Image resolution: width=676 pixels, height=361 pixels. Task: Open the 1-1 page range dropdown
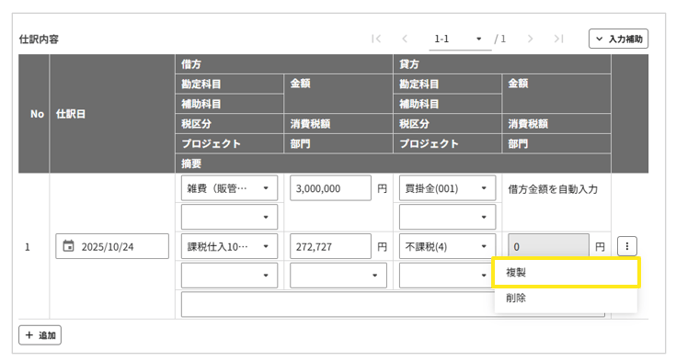pos(460,39)
